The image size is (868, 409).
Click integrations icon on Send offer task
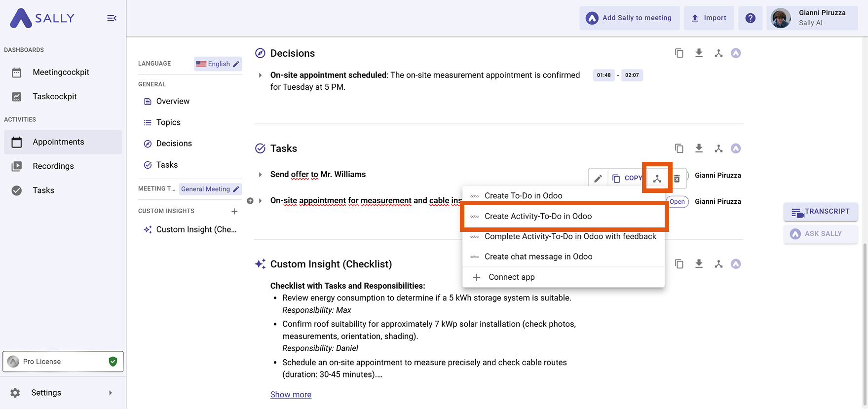click(x=657, y=179)
